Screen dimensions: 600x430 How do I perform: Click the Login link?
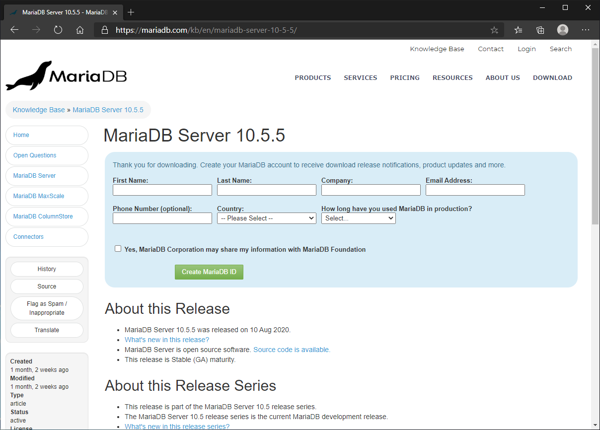[527, 49]
